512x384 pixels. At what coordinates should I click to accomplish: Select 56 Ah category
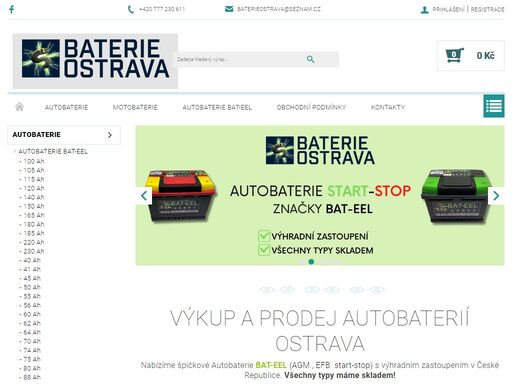coord(32,305)
